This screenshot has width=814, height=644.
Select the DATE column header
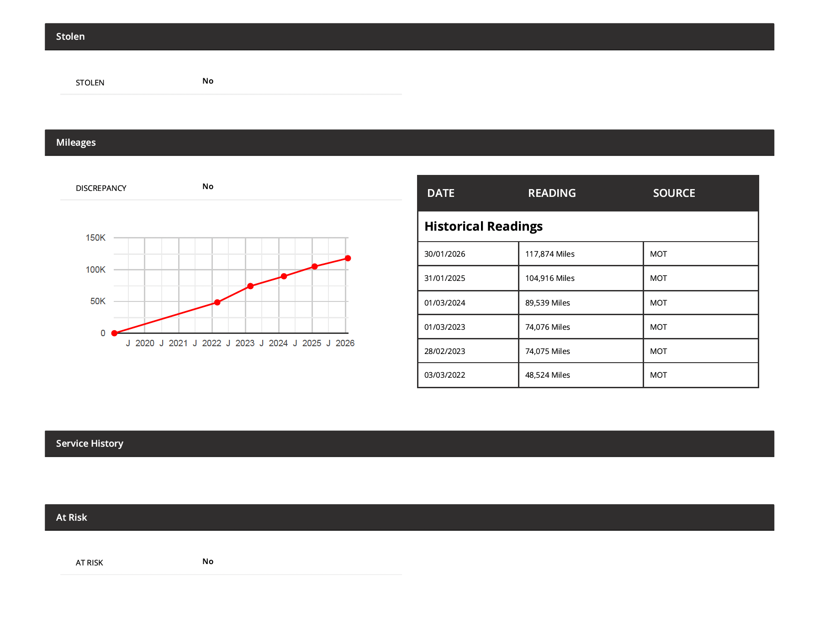[x=440, y=193]
